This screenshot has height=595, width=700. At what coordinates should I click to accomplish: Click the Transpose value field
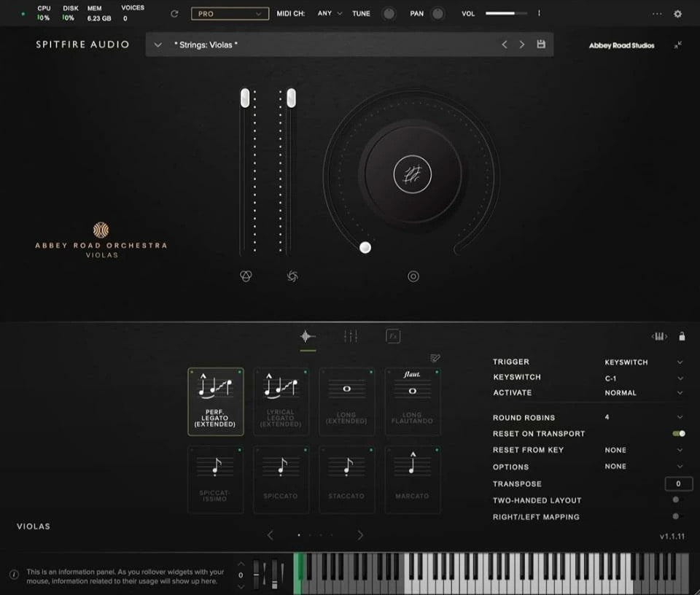point(678,483)
